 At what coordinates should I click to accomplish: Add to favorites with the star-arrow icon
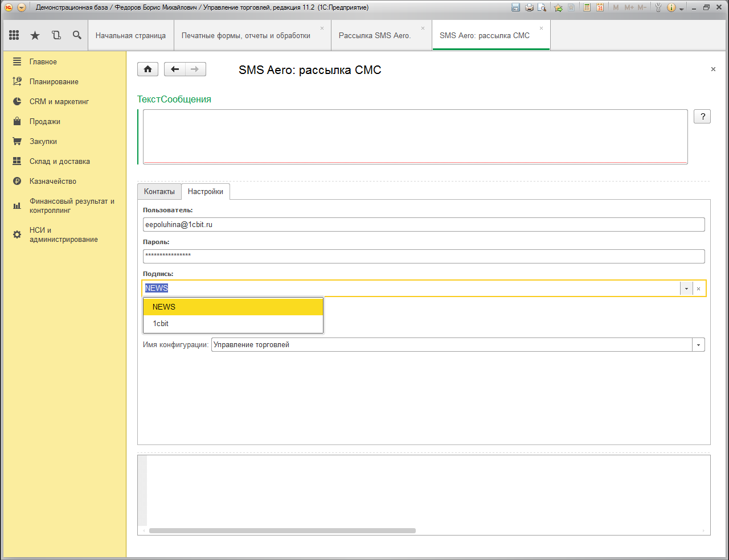(x=558, y=7)
